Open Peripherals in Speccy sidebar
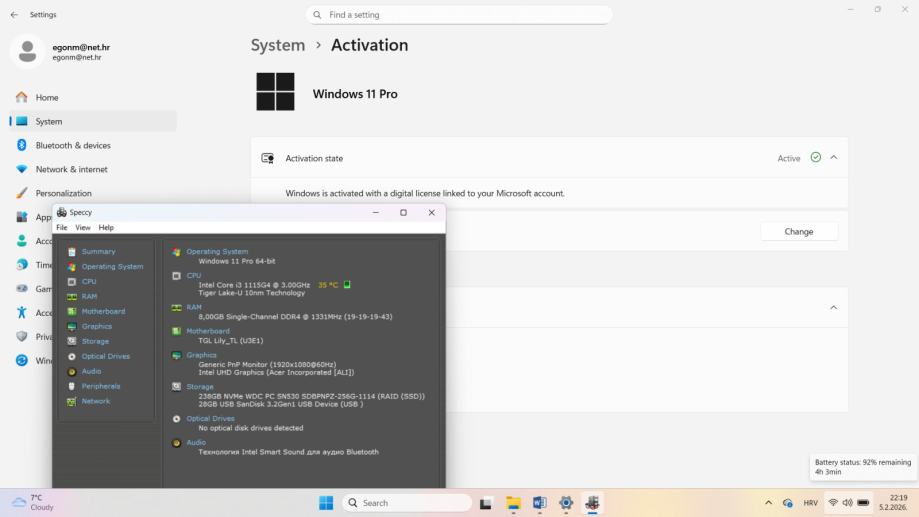 [100, 386]
